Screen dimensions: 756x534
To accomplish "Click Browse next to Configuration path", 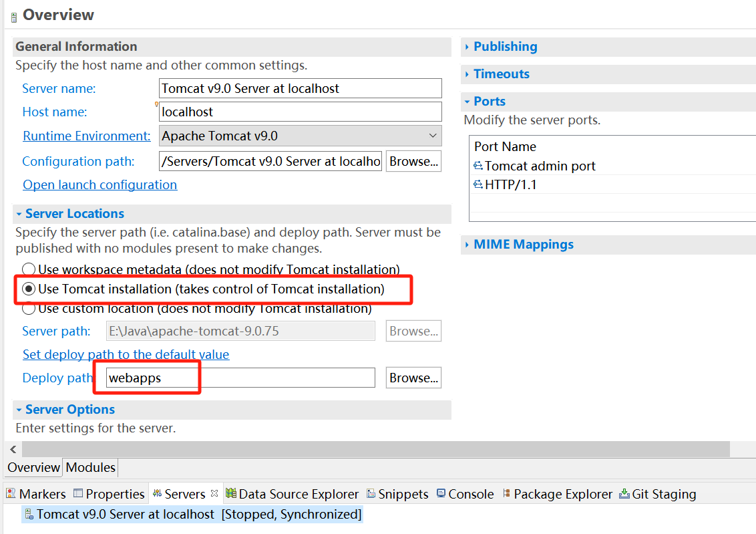I will click(x=413, y=161).
